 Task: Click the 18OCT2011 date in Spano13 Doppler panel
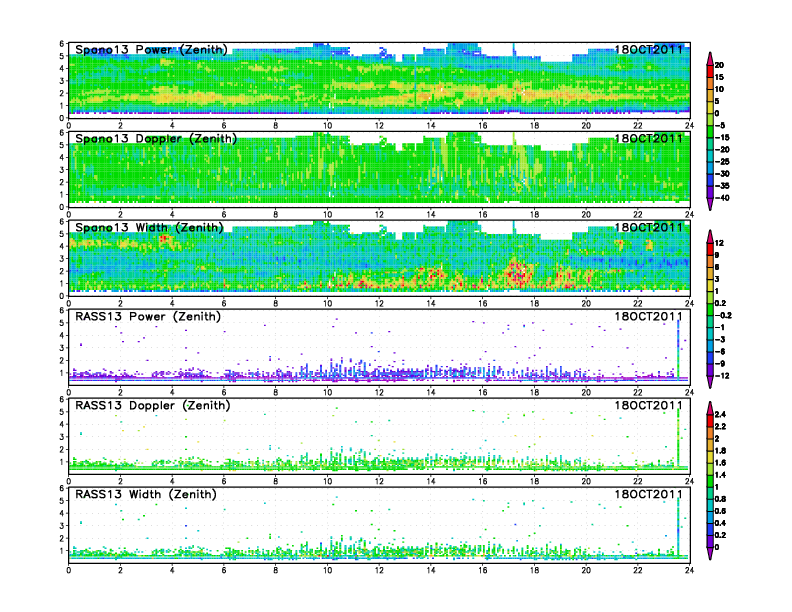click(649, 138)
